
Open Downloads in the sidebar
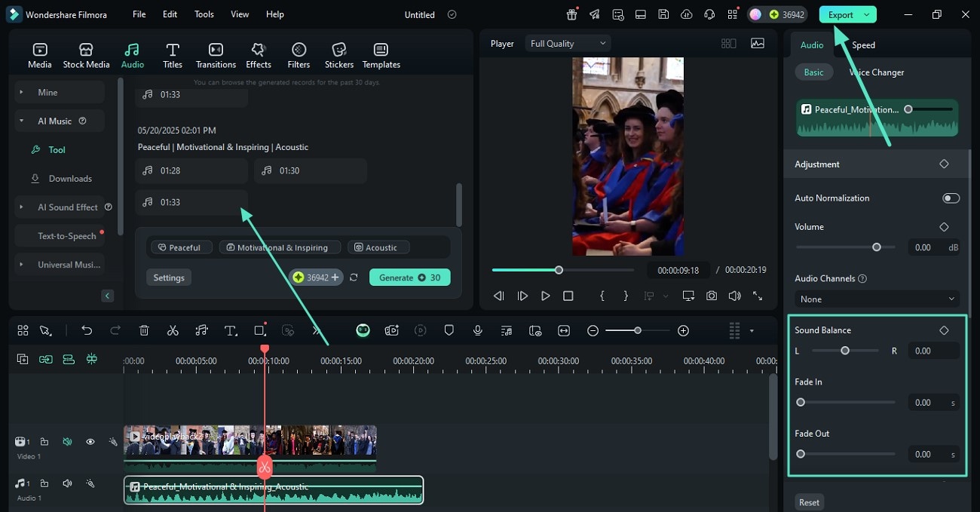click(62, 179)
